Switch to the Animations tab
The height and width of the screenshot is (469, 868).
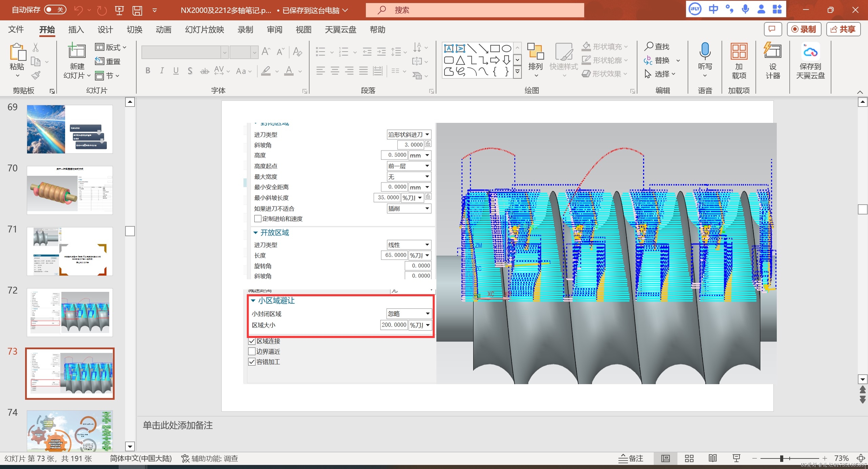point(164,30)
